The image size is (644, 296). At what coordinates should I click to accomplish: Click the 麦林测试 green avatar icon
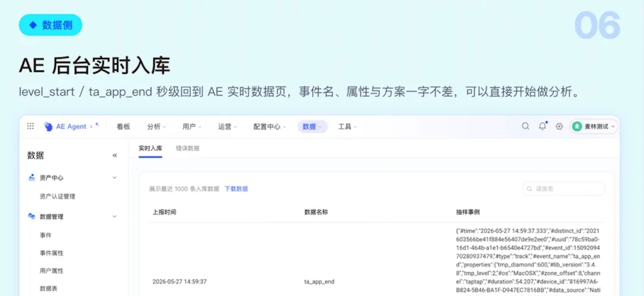577,127
